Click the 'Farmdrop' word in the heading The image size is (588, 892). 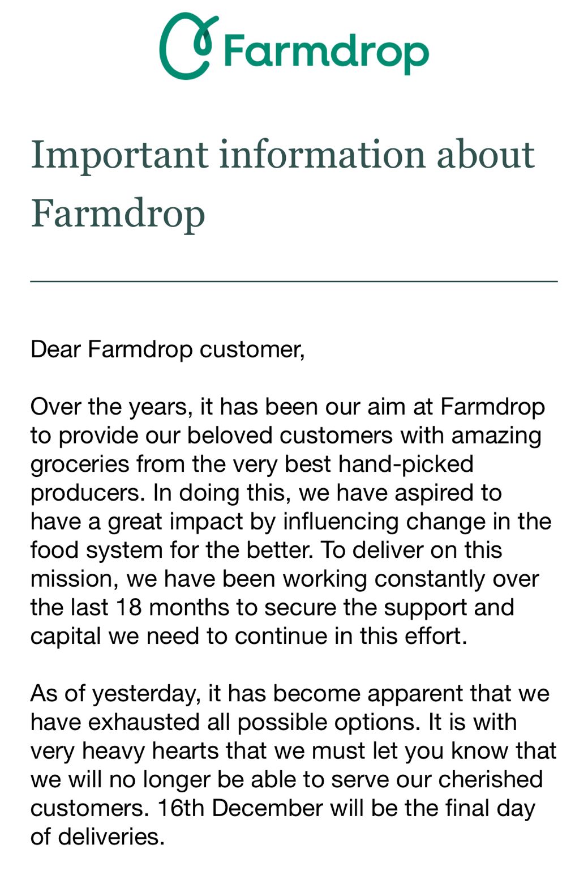118,215
